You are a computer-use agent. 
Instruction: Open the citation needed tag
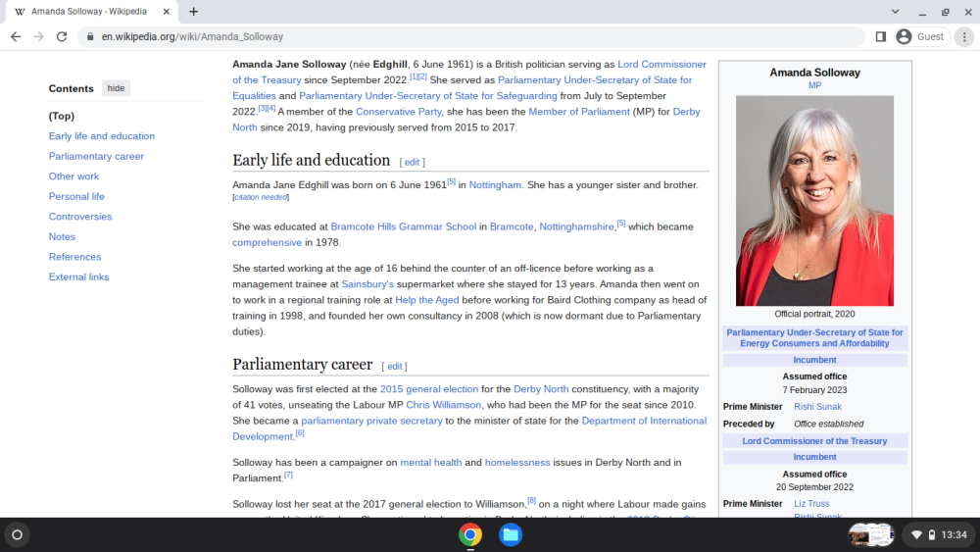261,197
